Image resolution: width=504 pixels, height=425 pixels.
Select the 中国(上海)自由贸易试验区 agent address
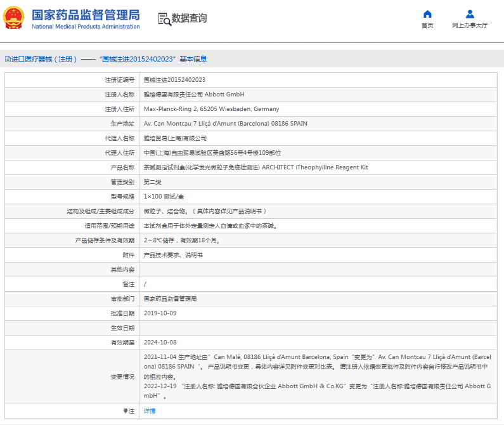tap(212, 153)
